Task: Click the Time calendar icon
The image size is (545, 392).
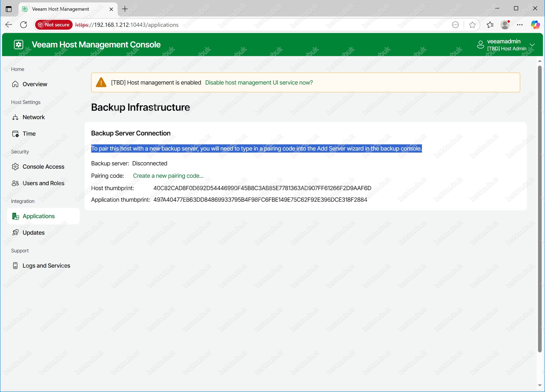Action: [x=15, y=134]
